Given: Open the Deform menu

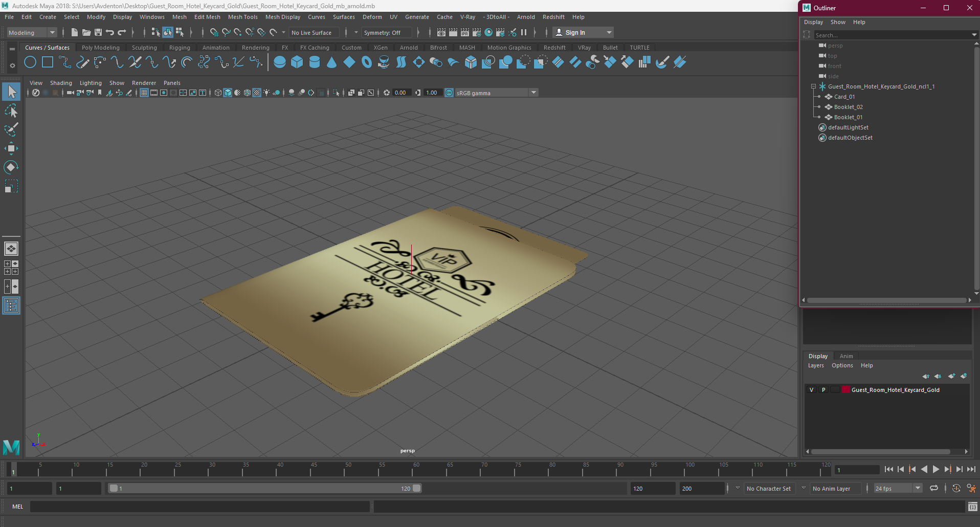Looking at the screenshot, I should pyautogui.click(x=372, y=17).
